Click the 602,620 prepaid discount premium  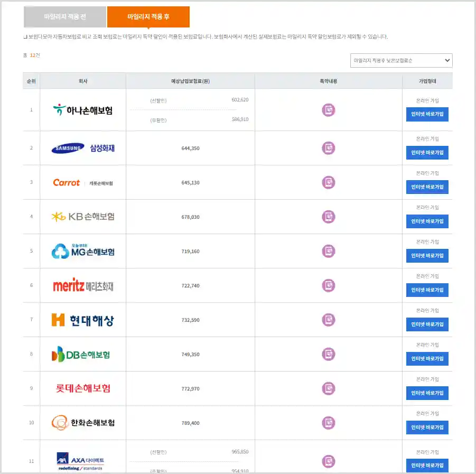(240, 99)
